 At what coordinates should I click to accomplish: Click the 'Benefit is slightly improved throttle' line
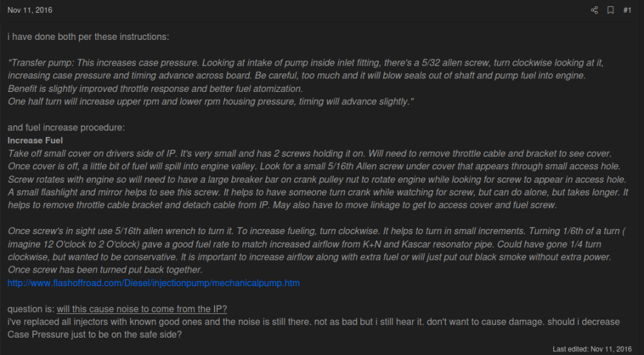point(155,89)
